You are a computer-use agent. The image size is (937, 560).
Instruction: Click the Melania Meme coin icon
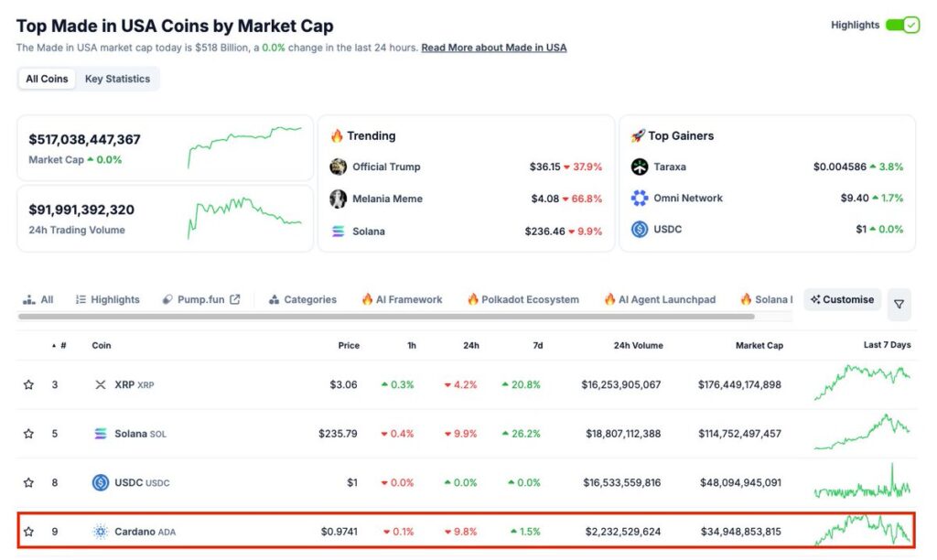(x=339, y=199)
